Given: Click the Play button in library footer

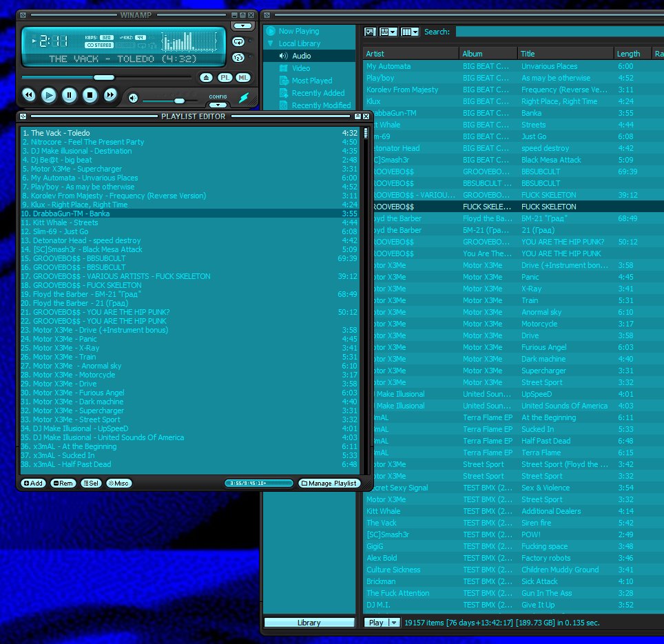Looking at the screenshot, I should (376, 623).
